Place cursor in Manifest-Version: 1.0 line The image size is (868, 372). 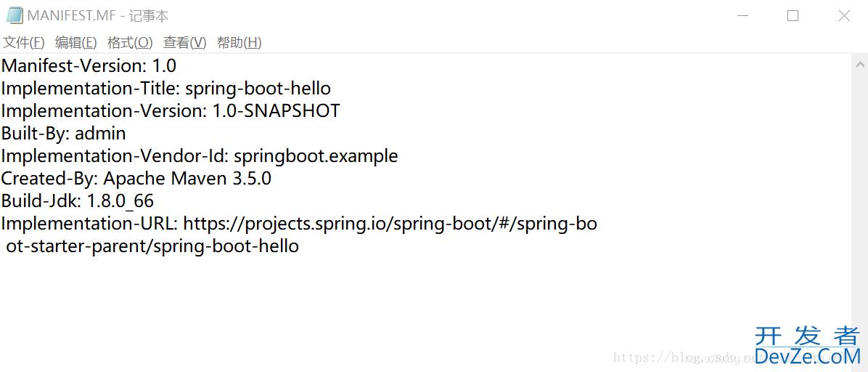(89, 66)
